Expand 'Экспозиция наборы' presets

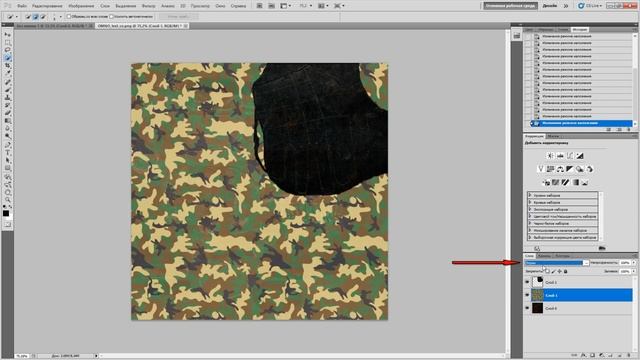pos(530,209)
